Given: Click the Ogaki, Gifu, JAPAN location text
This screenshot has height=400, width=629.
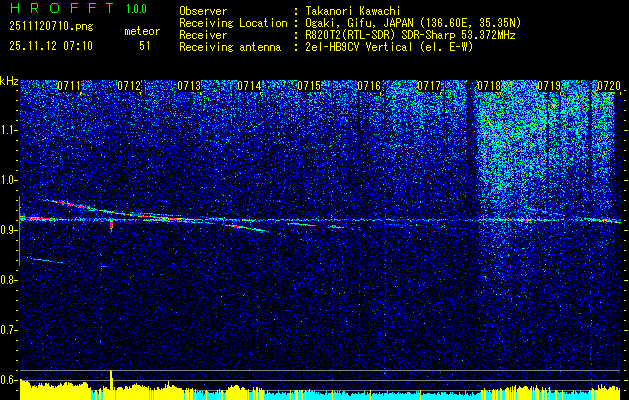Looking at the screenshot, I should tap(413, 23).
